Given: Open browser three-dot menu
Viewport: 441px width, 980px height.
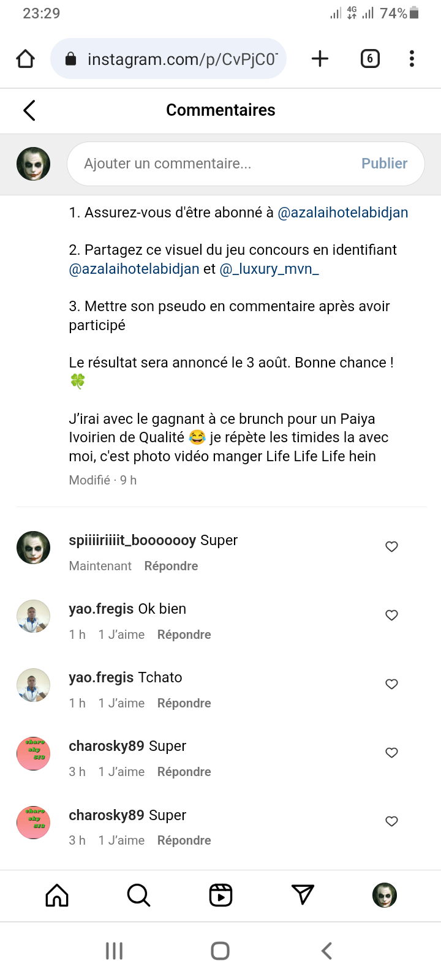Looking at the screenshot, I should [412, 59].
